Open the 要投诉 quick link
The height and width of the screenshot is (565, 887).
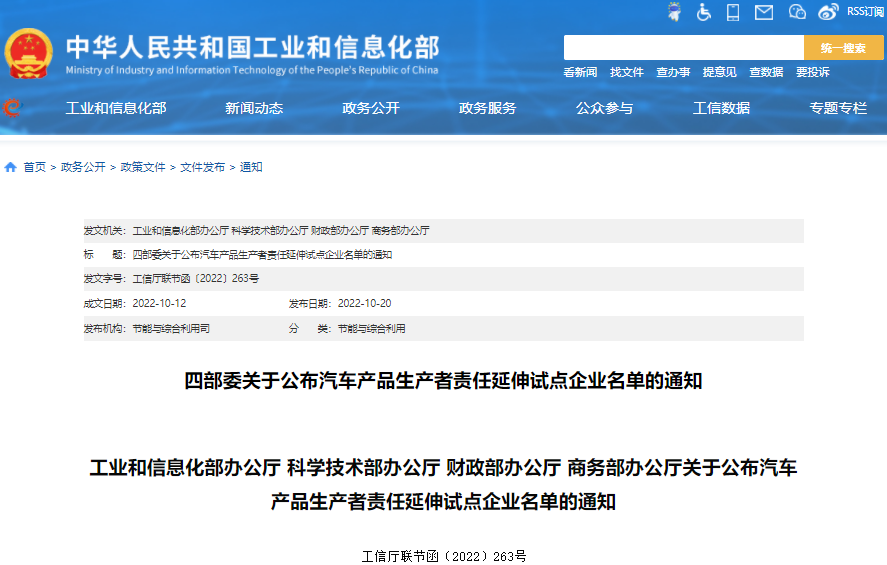coord(812,72)
